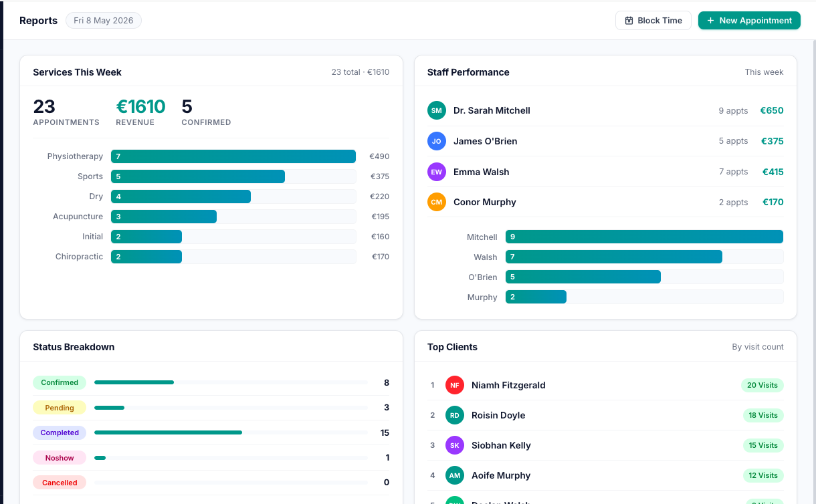This screenshot has width=816, height=504.
Task: Click the Services This Week heading
Action: click(77, 72)
